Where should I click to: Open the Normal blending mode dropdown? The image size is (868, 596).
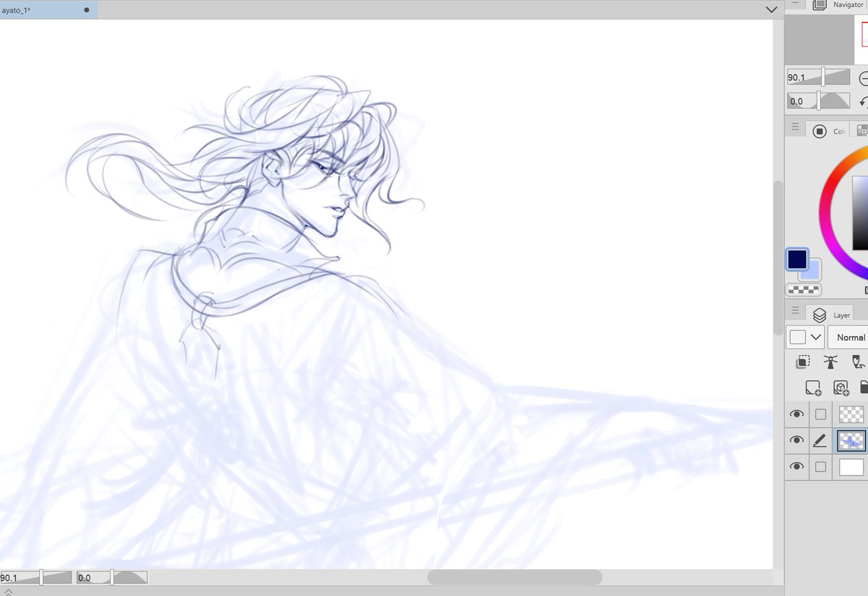848,337
